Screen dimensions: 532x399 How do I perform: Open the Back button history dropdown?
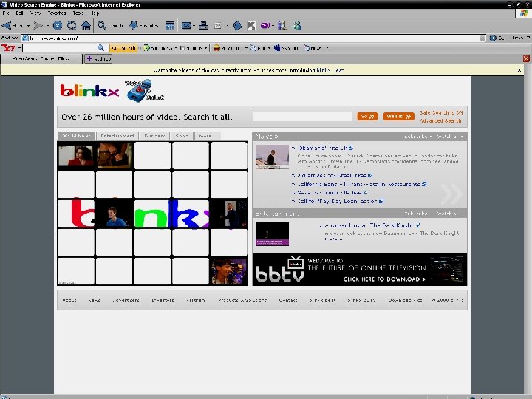pos(28,25)
